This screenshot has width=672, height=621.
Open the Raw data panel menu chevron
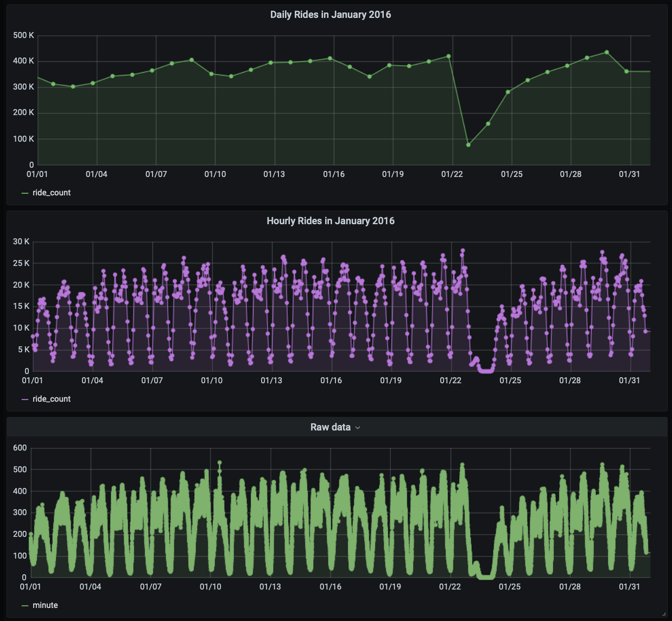coord(358,428)
